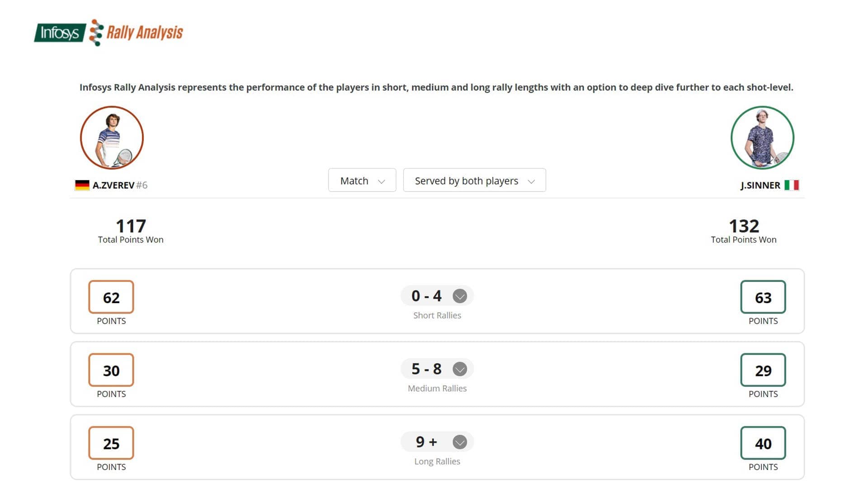Open the Match dropdown

pos(362,180)
